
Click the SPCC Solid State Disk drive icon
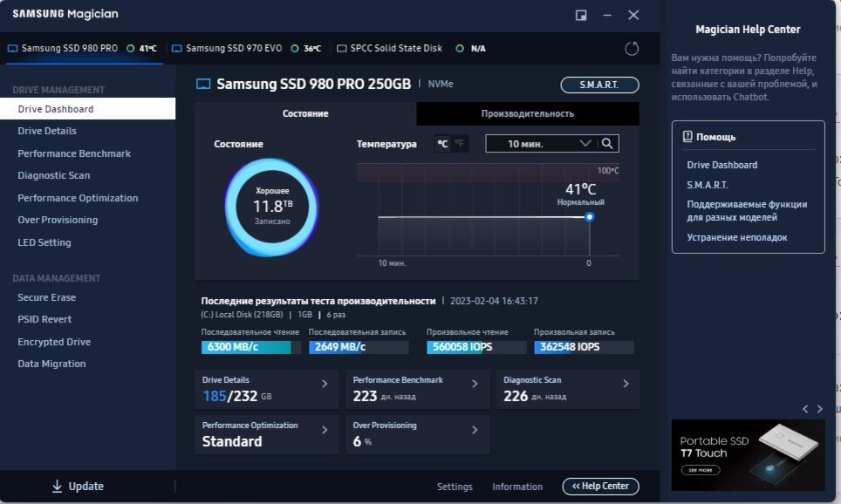tap(341, 48)
